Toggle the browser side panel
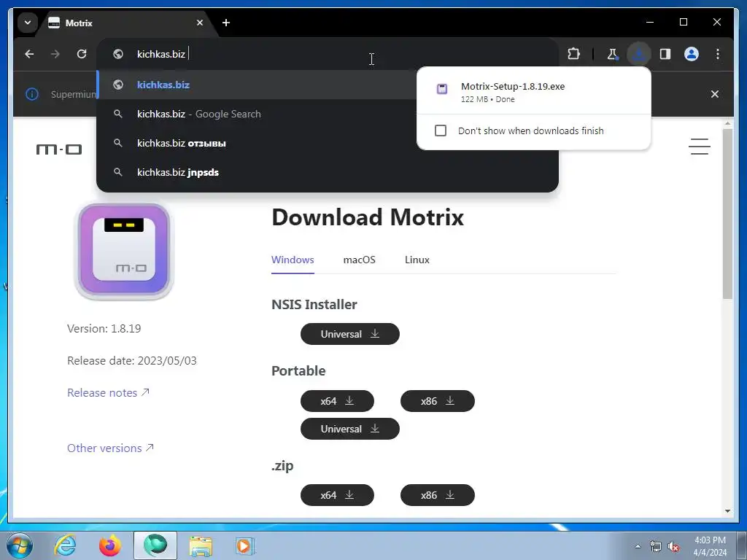This screenshot has height=560, width=747. (x=665, y=54)
